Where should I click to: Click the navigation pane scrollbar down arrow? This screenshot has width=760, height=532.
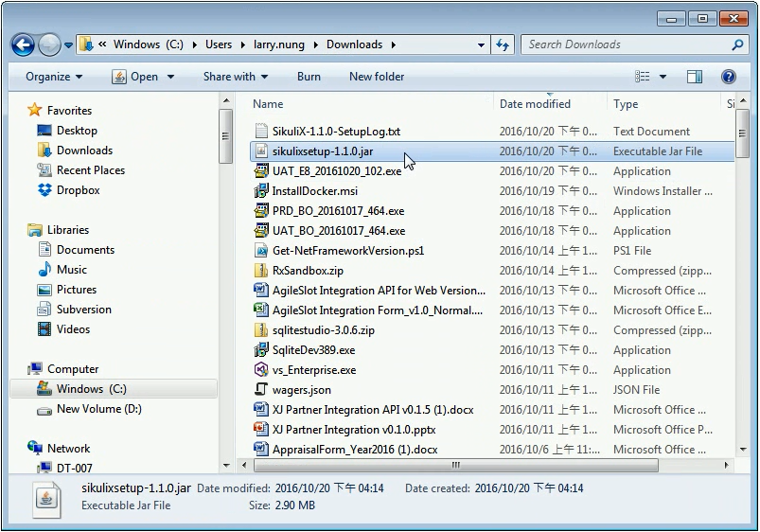point(226,466)
